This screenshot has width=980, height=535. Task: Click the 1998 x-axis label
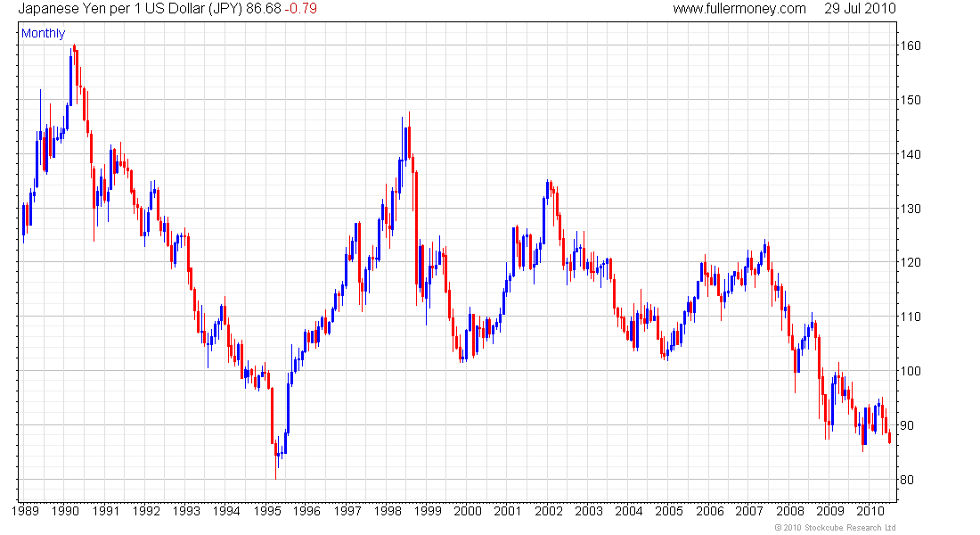pyautogui.click(x=388, y=511)
